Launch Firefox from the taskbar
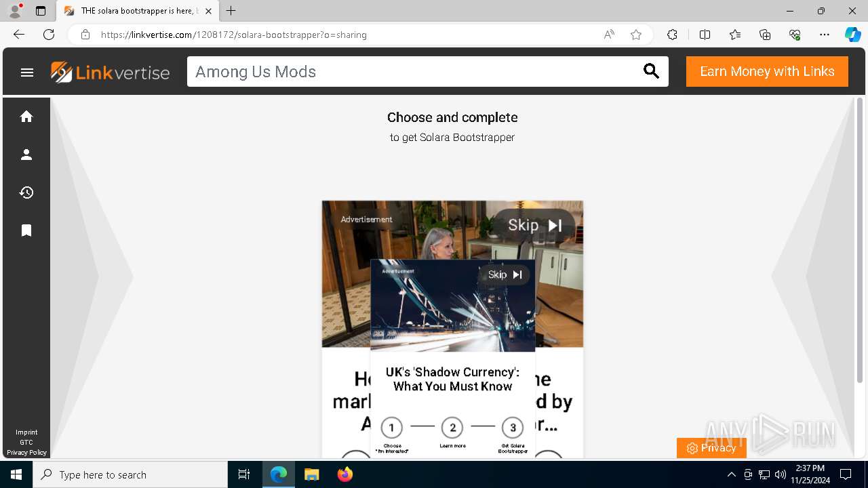 click(344, 474)
